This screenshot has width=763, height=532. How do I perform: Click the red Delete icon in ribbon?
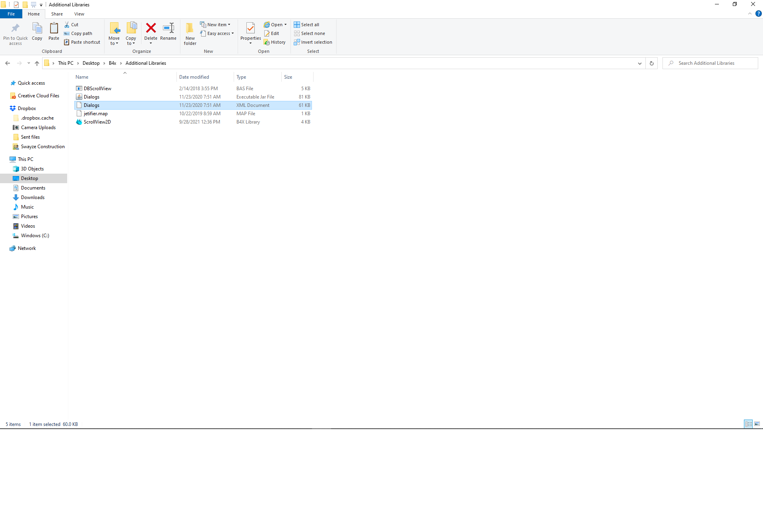coord(151,28)
